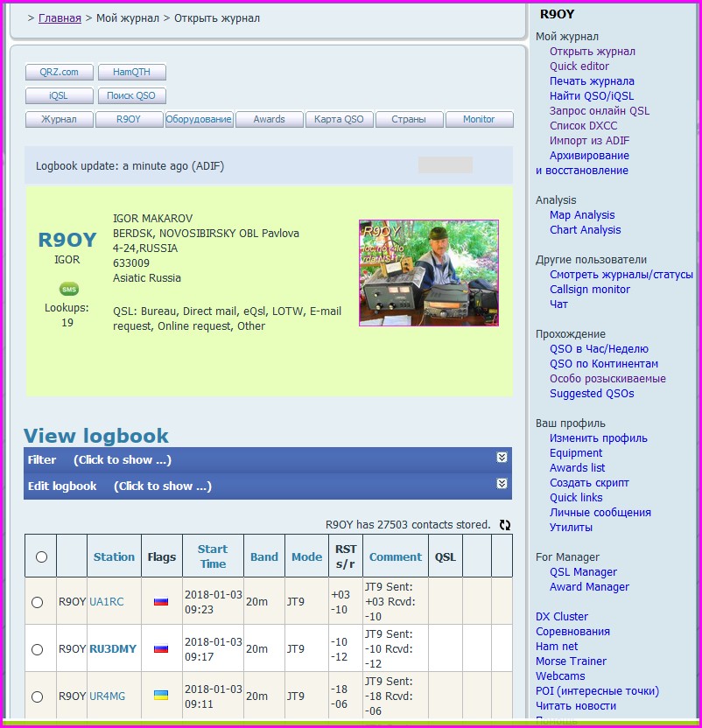Click the Ukrainian flag in UR4MG row
The width and height of the screenshot is (702, 728).
coord(161,696)
